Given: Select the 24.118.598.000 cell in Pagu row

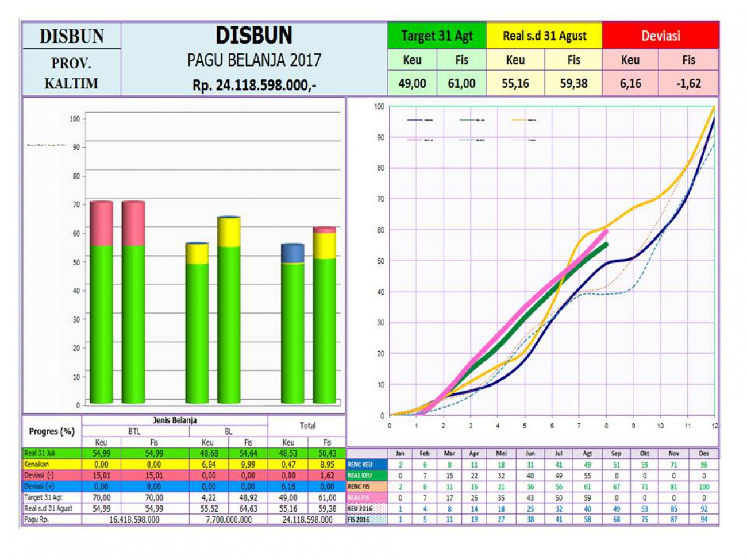Looking at the screenshot, I should point(307,519).
